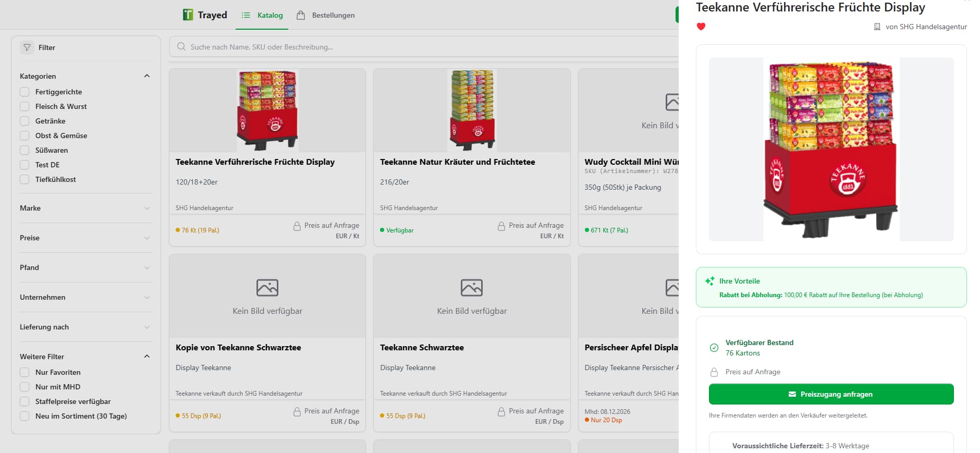
Task: Click the Filter funnel icon
Action: tap(27, 47)
